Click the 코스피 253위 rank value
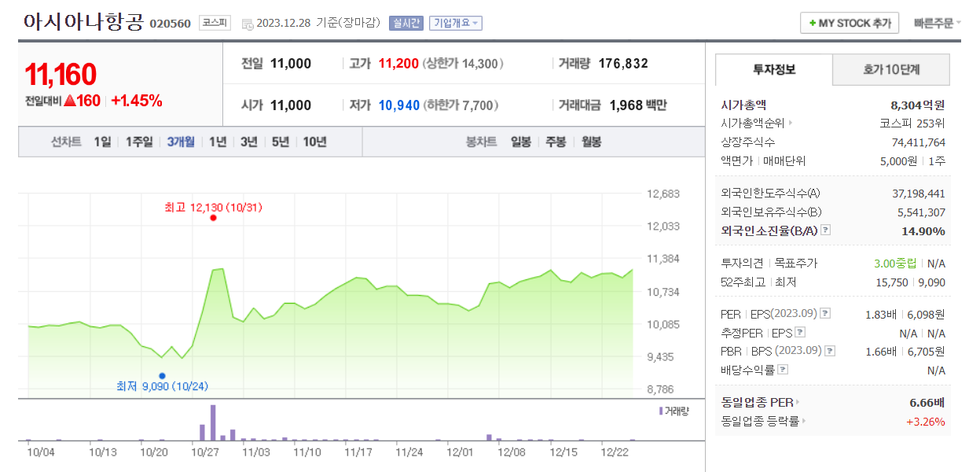The width and height of the screenshot is (980, 472). [912, 123]
